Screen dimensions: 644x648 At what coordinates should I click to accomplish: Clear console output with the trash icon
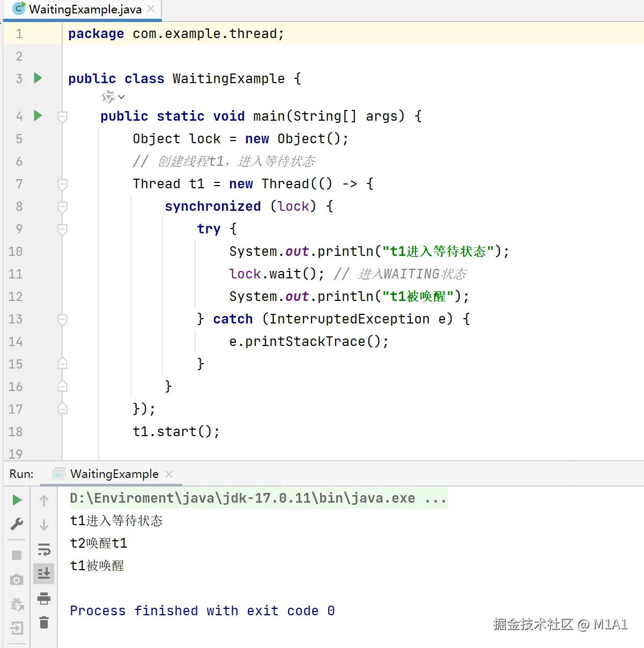click(x=44, y=622)
